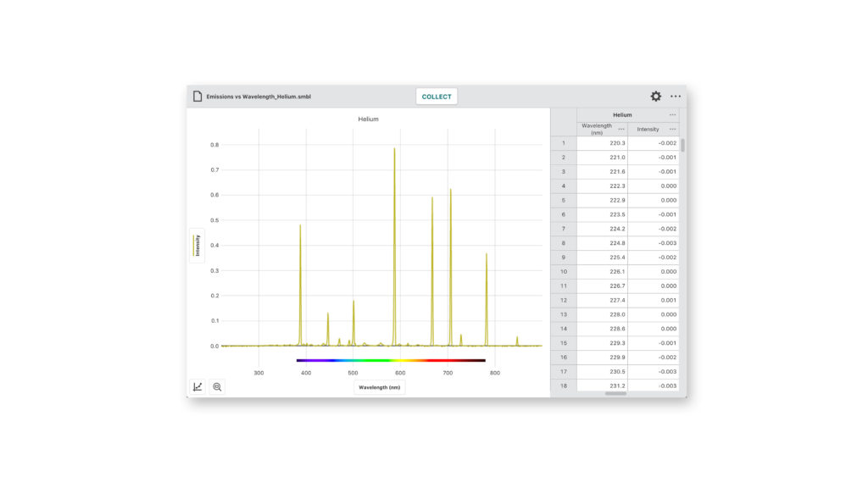Click the vertical Intensity axis label
This screenshot has height=488, width=868.
point(195,244)
